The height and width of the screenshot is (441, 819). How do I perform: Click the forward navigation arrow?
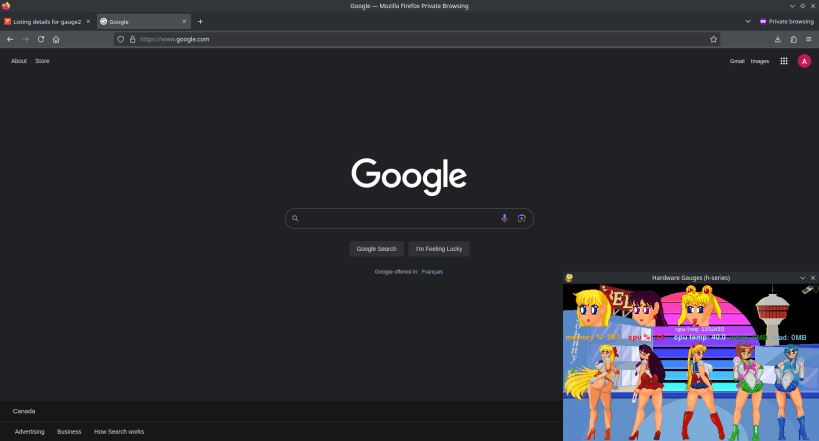(25, 39)
